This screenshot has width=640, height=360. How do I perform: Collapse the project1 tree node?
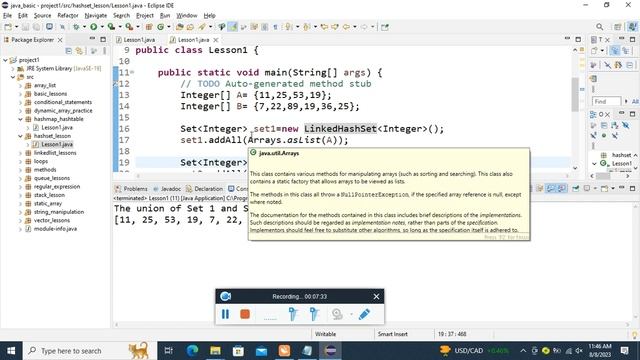[x=5, y=60]
